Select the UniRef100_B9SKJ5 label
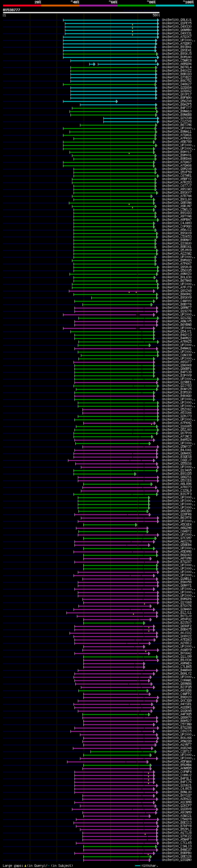The width and height of the screenshot is (197, 868). tap(176, 54)
